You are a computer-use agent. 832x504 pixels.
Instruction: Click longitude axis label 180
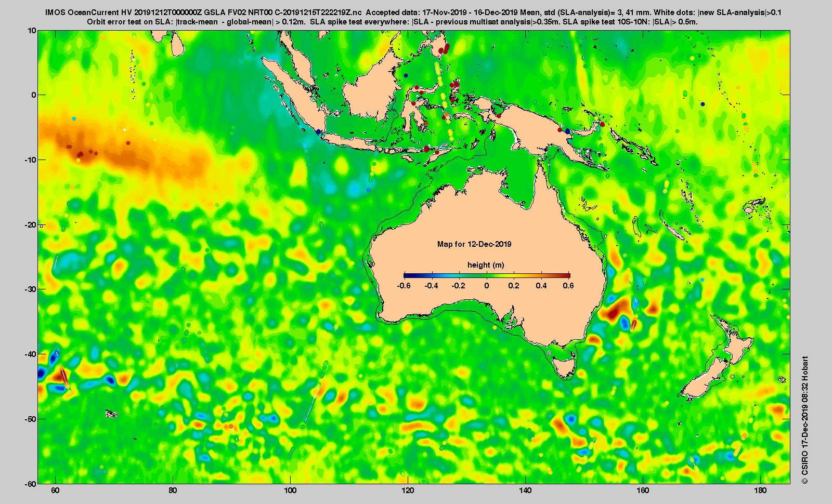(x=760, y=491)
